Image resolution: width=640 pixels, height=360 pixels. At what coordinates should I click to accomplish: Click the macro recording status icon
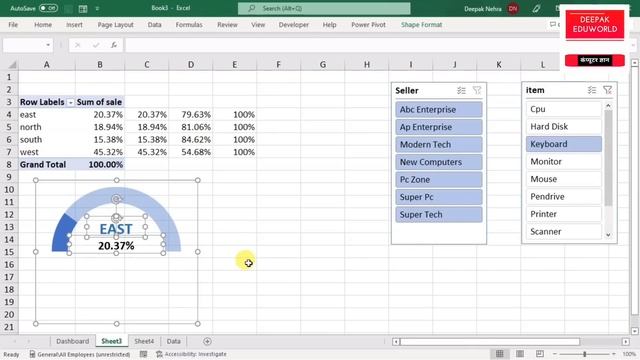(x=143, y=354)
